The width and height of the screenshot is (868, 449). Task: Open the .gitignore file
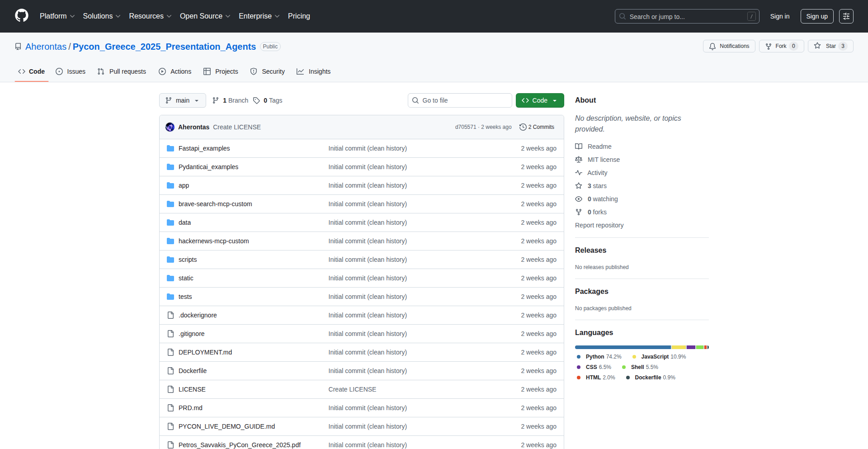point(192,334)
